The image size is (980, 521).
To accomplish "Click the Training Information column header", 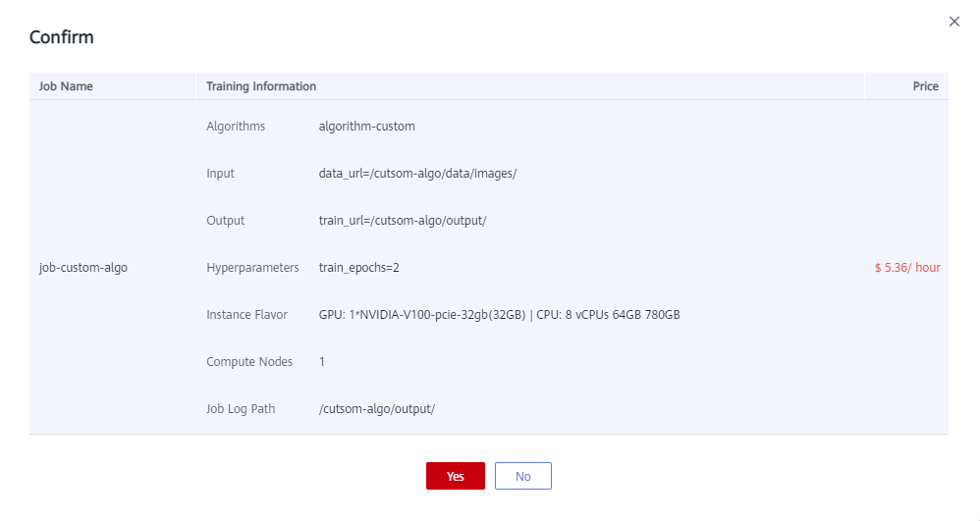I will click(261, 86).
